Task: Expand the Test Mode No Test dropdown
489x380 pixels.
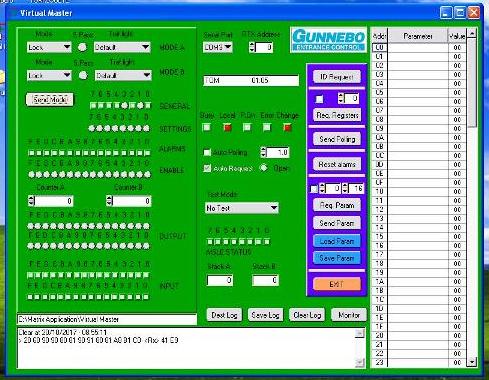Action: coord(242,208)
